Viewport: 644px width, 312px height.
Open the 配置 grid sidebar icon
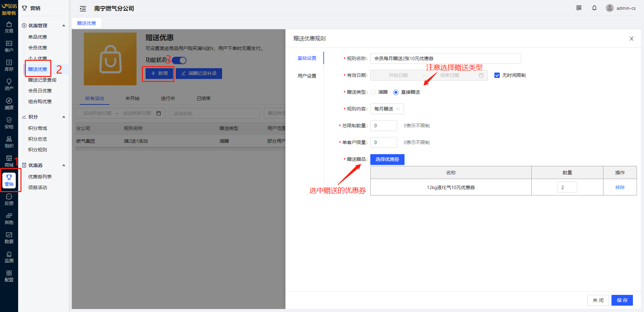coord(9,276)
